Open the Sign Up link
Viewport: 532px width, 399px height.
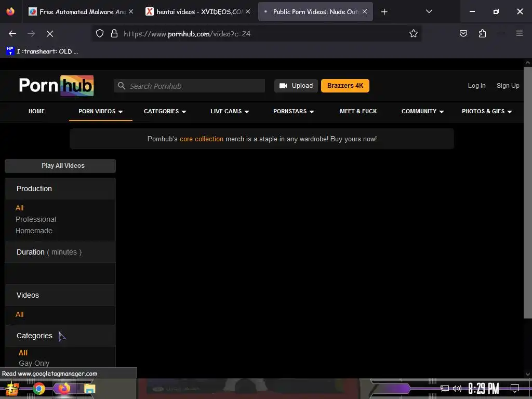coord(508,86)
